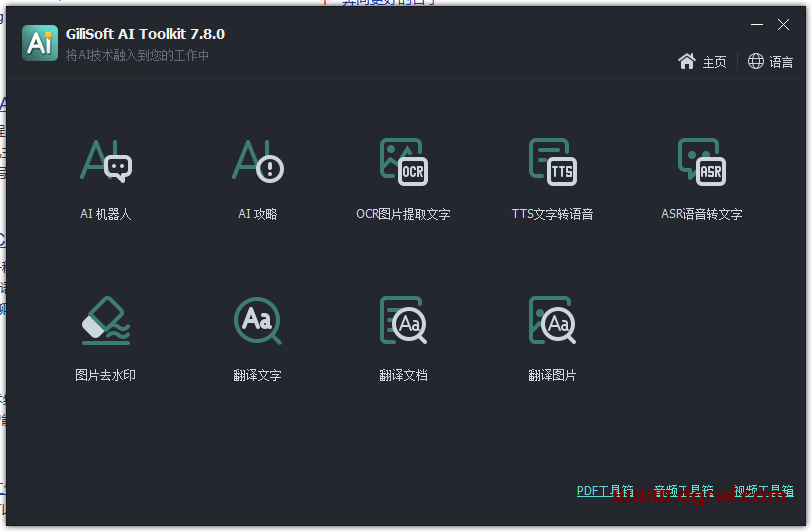Open 图片去水印 eraser tool icon
The image size is (812, 532).
[x=106, y=321]
